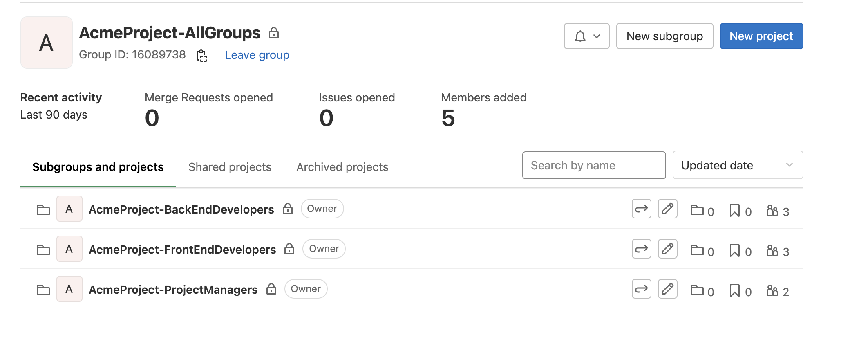Click edit pencil for AcmeProject-BackEndDevelopers
This screenshot has width=868, height=342.
click(668, 209)
